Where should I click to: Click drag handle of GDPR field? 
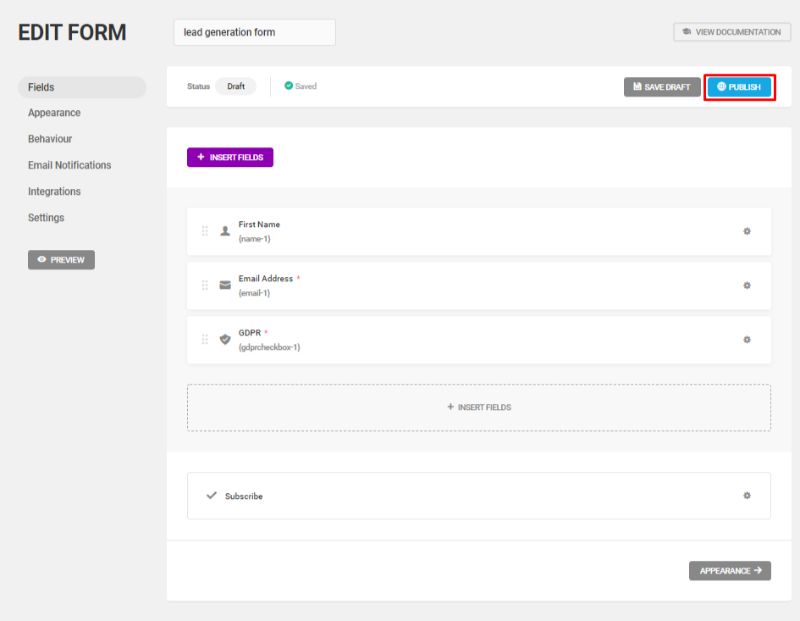pyautogui.click(x=205, y=339)
